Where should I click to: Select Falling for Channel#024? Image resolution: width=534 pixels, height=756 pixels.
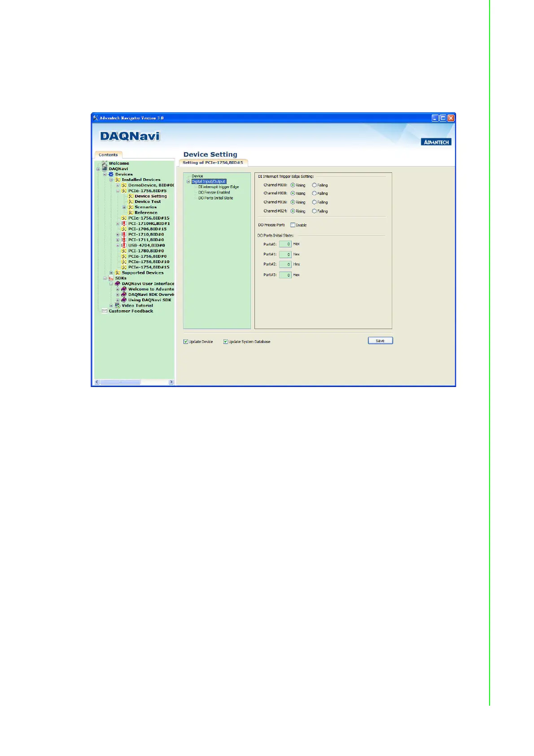(314, 211)
